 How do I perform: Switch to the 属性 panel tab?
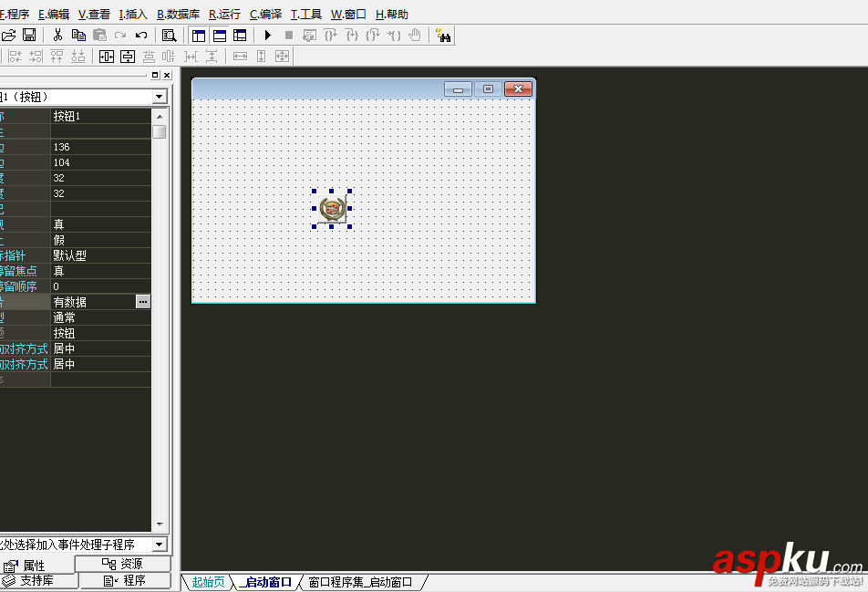pyautogui.click(x=36, y=566)
